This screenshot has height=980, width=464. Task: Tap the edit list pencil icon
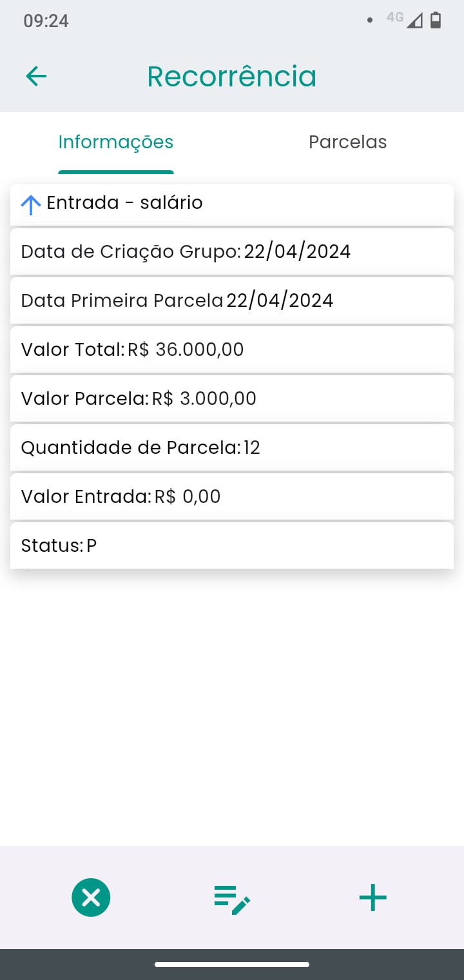[x=232, y=899]
